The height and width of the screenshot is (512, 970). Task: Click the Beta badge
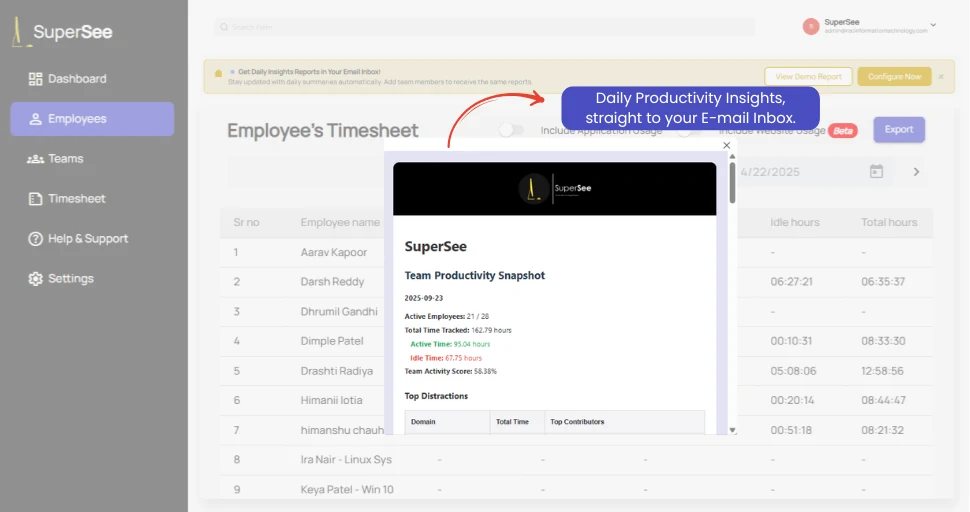coord(843,130)
